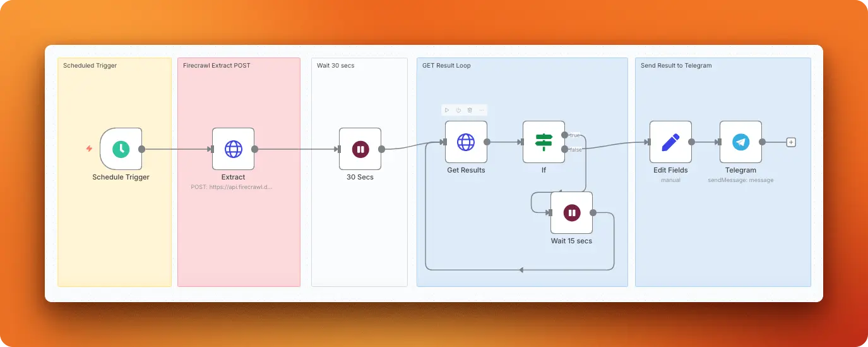Open the three-dot menu above Get Results
The image size is (868, 347).
click(481, 110)
